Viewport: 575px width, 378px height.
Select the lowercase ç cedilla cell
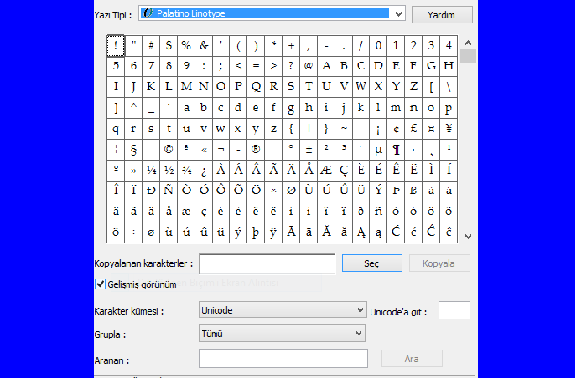[204, 212]
